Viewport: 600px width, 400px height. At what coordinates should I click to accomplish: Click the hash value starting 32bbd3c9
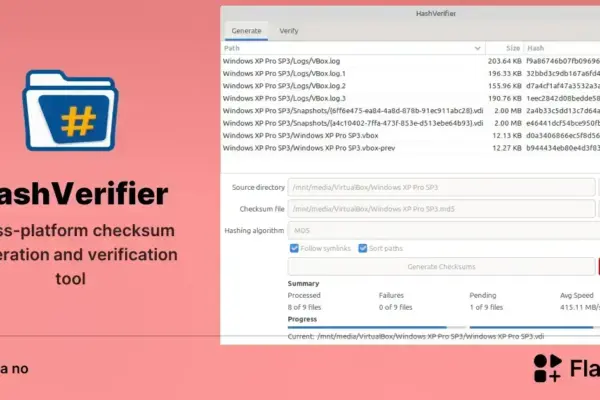tap(563, 73)
